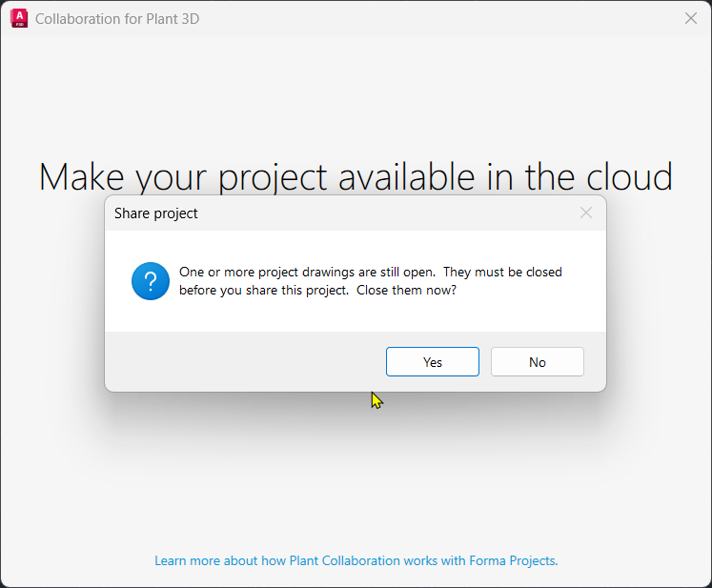Click the 'Share project' dialog title
Screen dimensions: 712x588
click(x=155, y=213)
